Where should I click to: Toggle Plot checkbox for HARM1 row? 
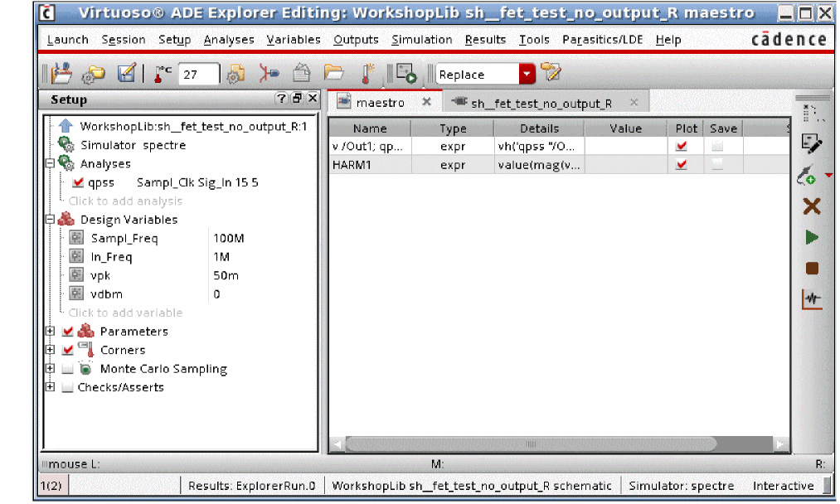(682, 164)
